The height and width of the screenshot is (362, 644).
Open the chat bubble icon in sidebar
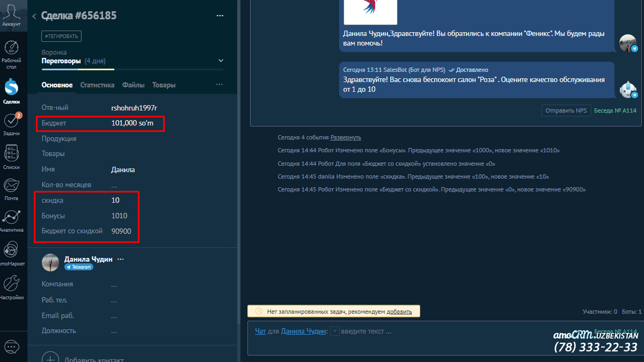[x=11, y=346]
